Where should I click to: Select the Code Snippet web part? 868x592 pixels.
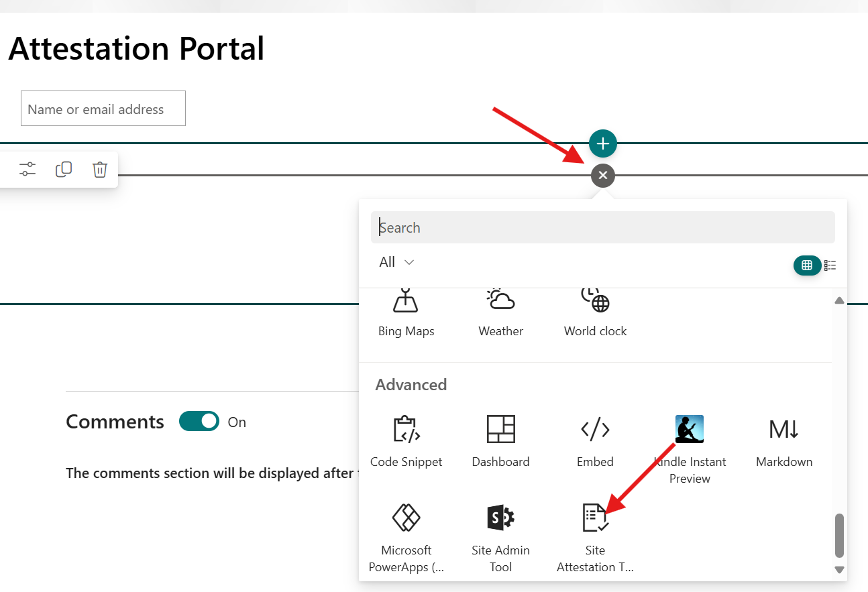click(406, 440)
